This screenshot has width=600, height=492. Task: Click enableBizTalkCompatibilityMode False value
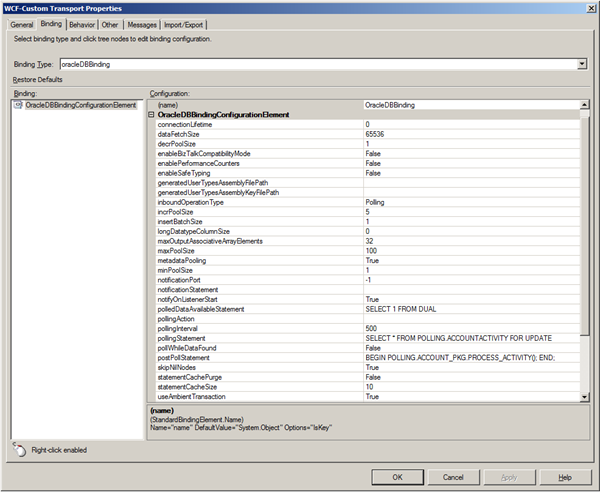click(471, 153)
